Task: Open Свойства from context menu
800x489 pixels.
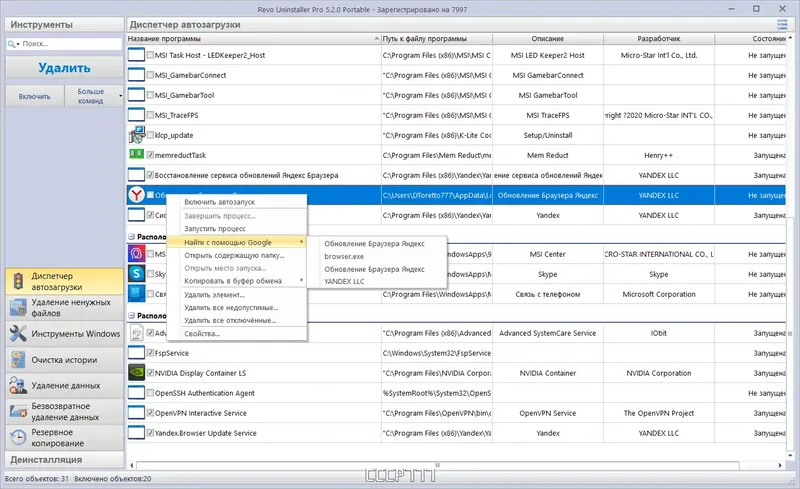Action: click(202, 334)
